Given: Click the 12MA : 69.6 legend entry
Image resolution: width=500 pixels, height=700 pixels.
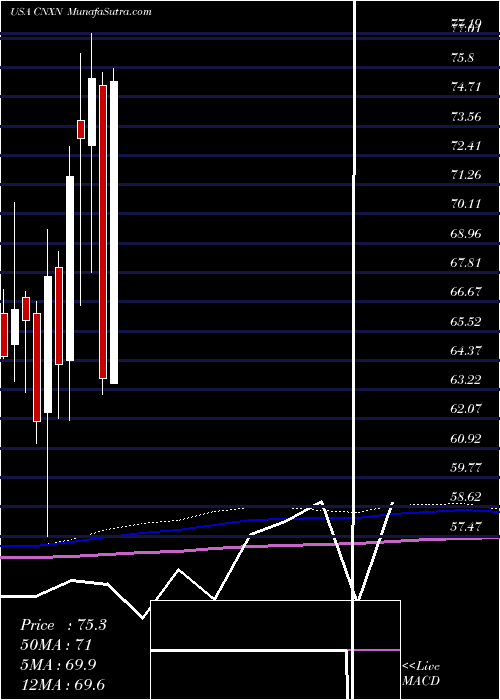Looking at the screenshot, I should tap(62, 685).
